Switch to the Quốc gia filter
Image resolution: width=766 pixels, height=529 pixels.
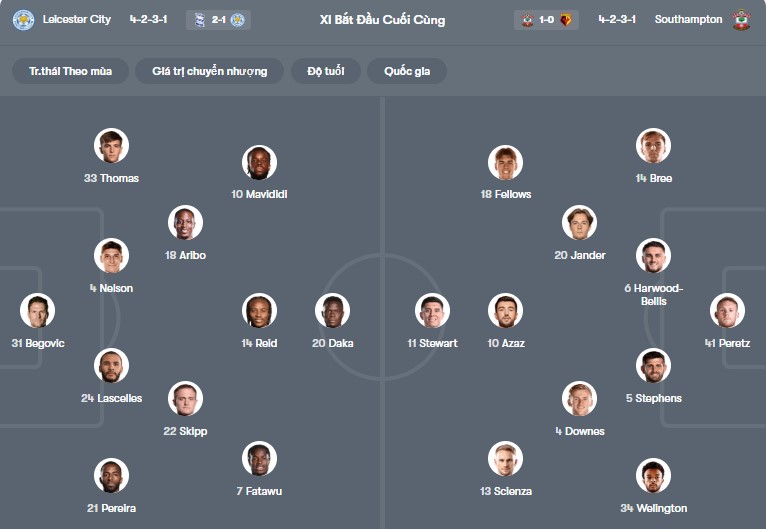407,71
